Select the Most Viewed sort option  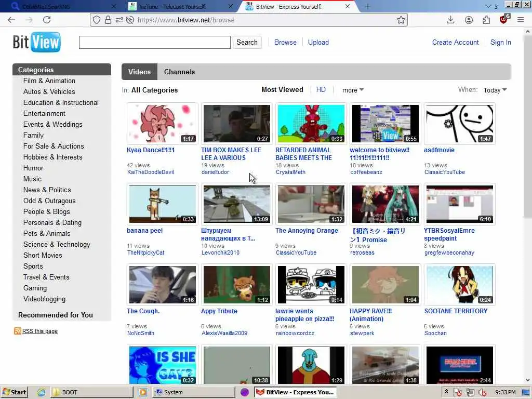(x=282, y=89)
